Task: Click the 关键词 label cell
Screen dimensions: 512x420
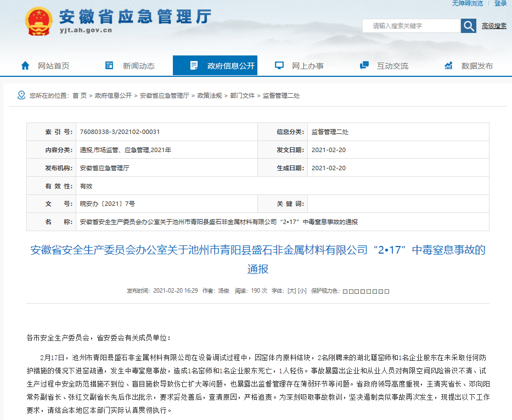Action: (x=283, y=204)
